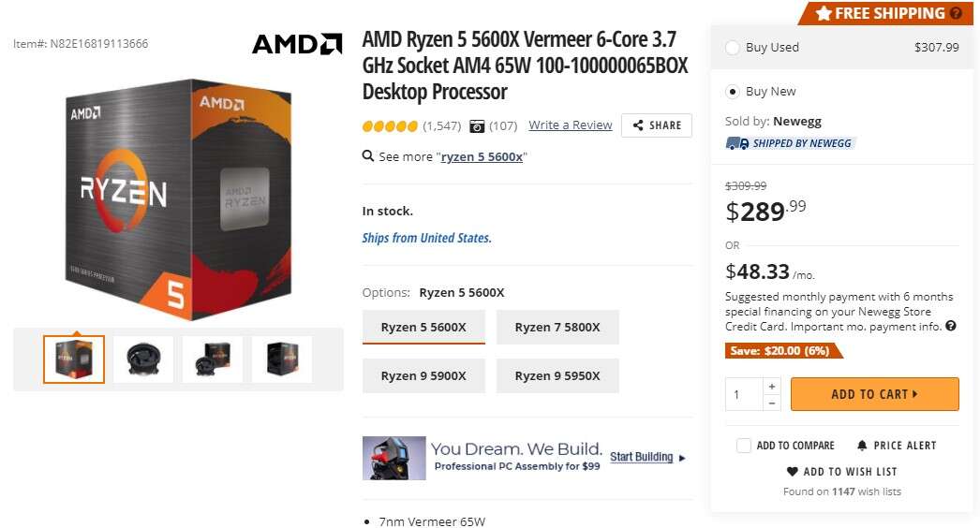Select the CPU cooler fan thumbnail
The image size is (980, 528).
pos(143,359)
